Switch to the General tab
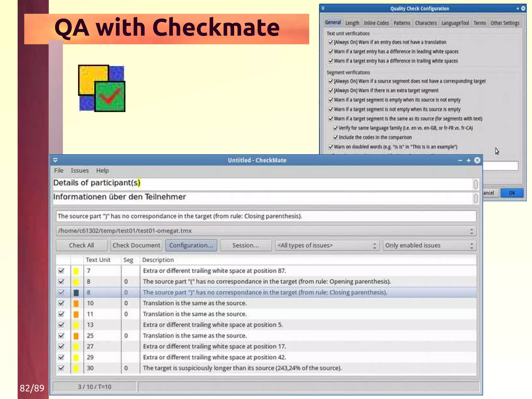 (x=333, y=22)
